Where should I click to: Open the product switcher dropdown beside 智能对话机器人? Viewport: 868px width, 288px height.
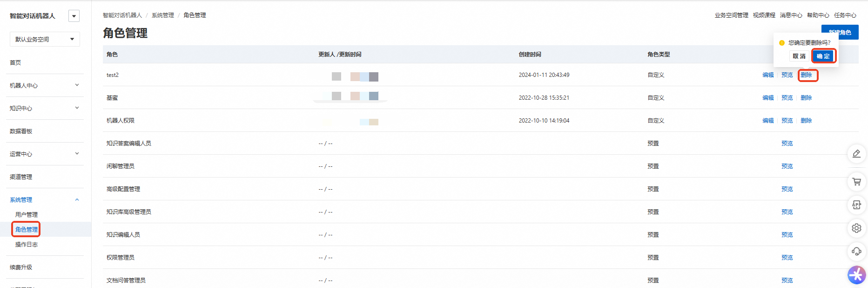coord(74,16)
